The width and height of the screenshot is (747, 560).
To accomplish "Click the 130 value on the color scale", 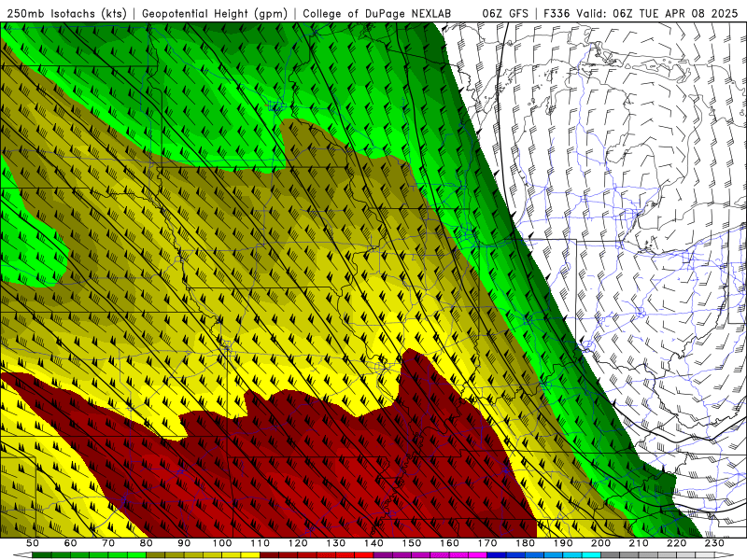I will point(336,543).
